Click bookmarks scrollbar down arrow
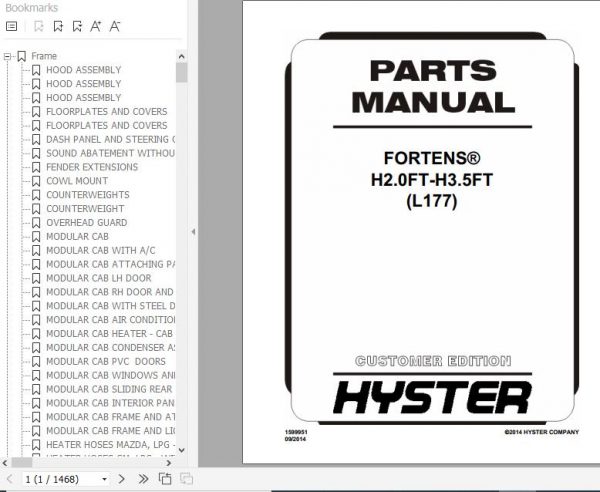The width and height of the screenshot is (600, 492). point(181,450)
